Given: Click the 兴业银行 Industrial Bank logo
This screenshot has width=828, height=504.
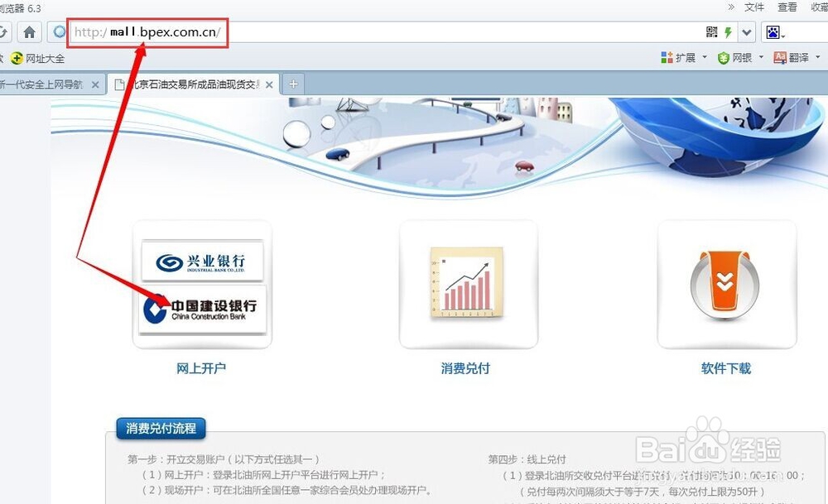Looking at the screenshot, I should tap(202, 262).
